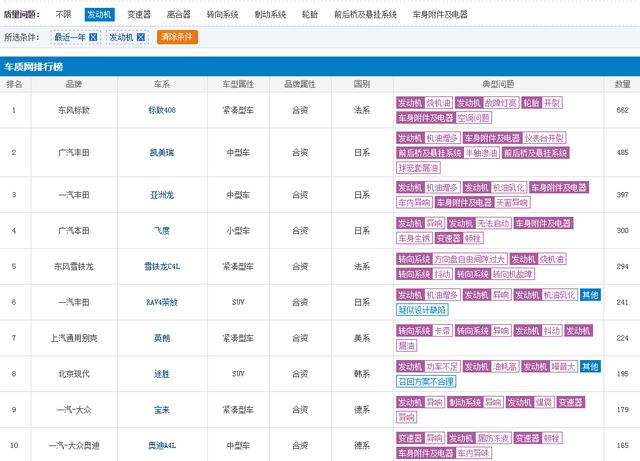The image size is (640, 461).
Task: Click the 485 count value
Action: tap(622, 153)
